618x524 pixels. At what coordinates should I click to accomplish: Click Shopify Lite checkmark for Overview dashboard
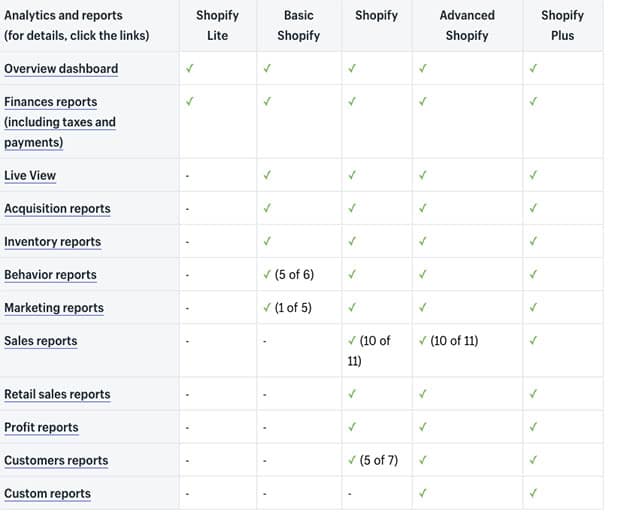[x=189, y=68]
